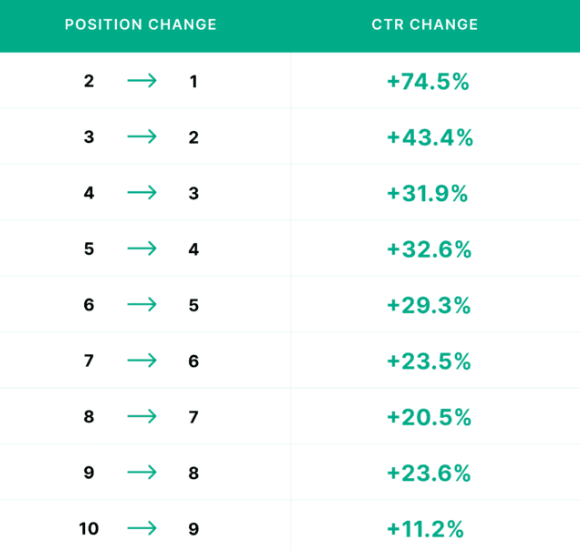The image size is (580, 551).
Task: Click the arrow between positions 6 and 5
Action: coord(142,304)
